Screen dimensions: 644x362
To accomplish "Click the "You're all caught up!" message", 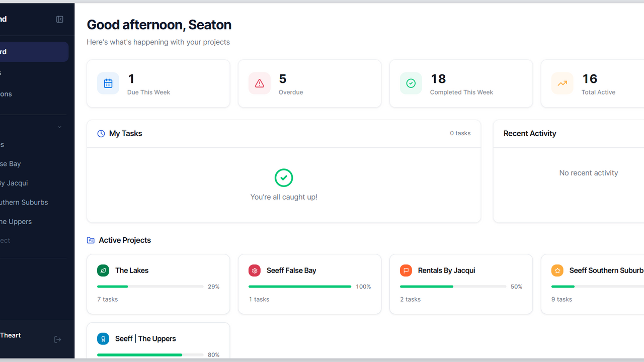I will click(x=284, y=197).
